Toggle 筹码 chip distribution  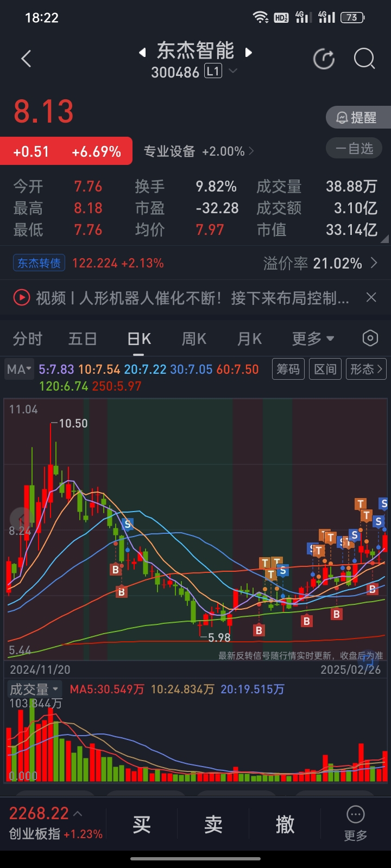pos(288,369)
